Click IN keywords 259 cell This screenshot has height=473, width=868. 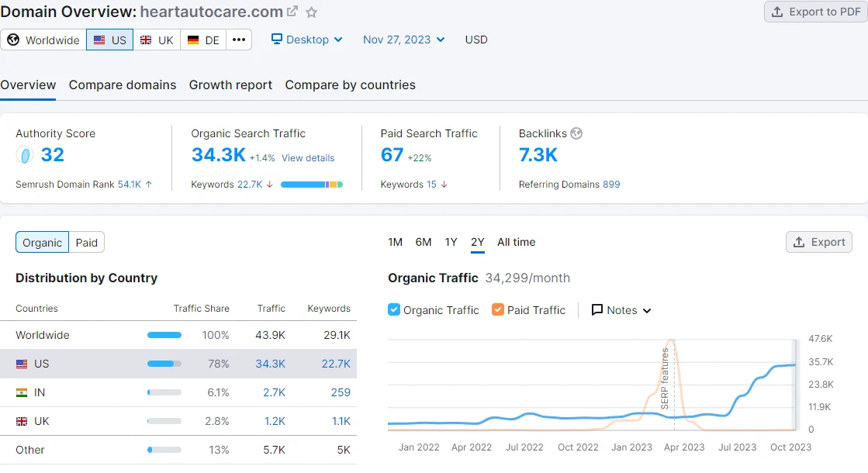(341, 393)
